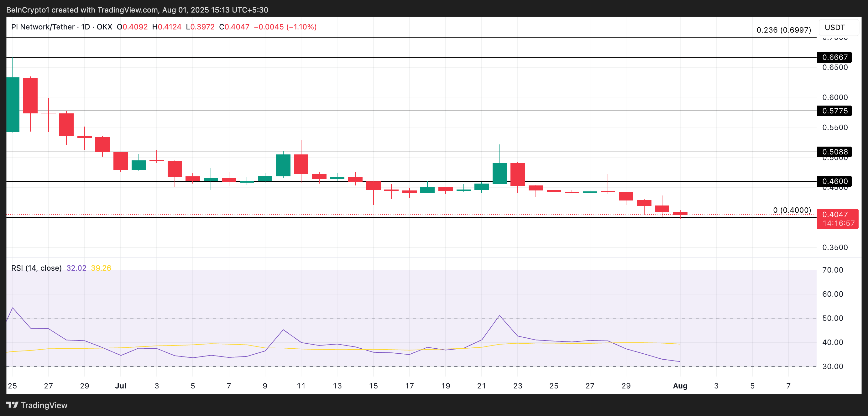Click the Aug label on the time axis
Screen dimensions: 868x416
(x=680, y=386)
